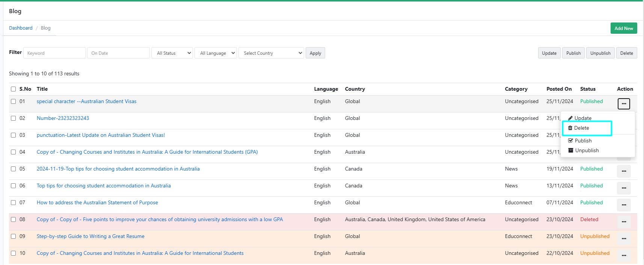Toggle the select-all checkbox in header
The height and width of the screenshot is (265, 644).
click(x=14, y=89)
